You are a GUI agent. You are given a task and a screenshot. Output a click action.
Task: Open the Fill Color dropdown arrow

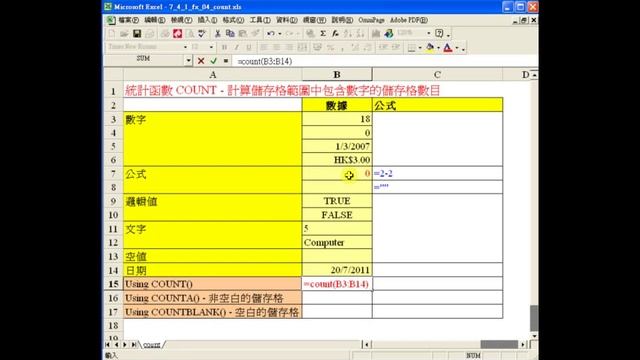438,48
